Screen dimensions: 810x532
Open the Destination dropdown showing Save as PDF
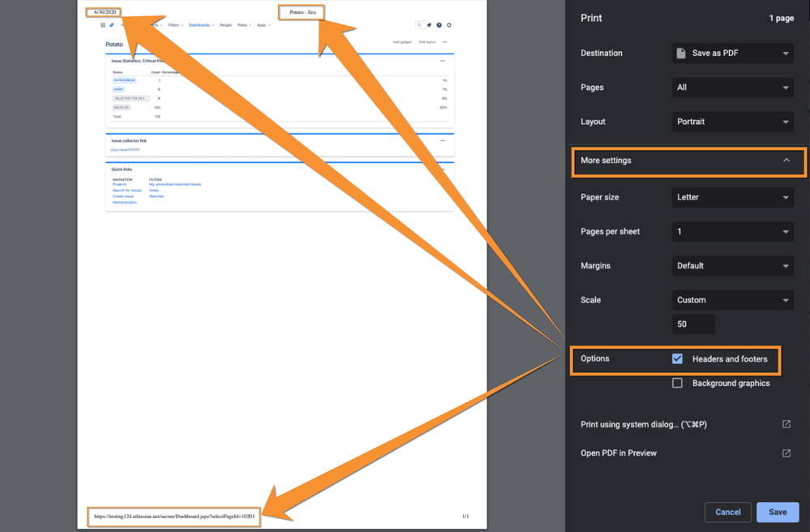[x=732, y=54]
